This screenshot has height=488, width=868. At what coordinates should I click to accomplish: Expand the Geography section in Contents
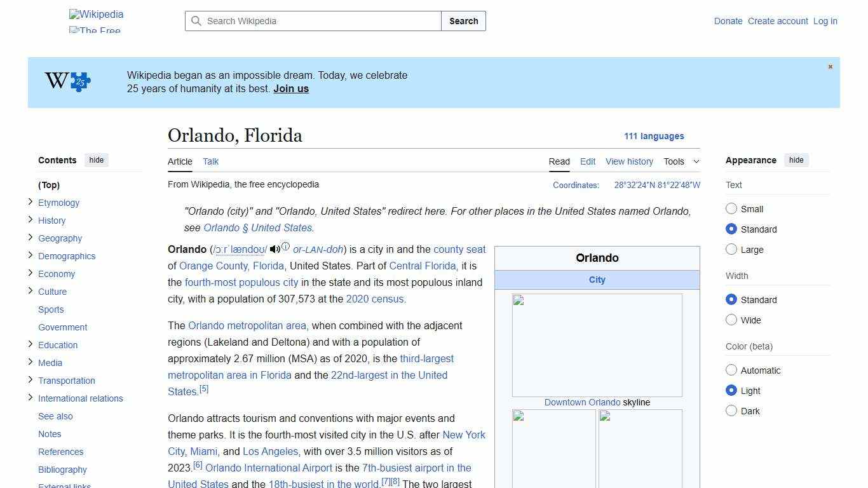[x=30, y=238]
